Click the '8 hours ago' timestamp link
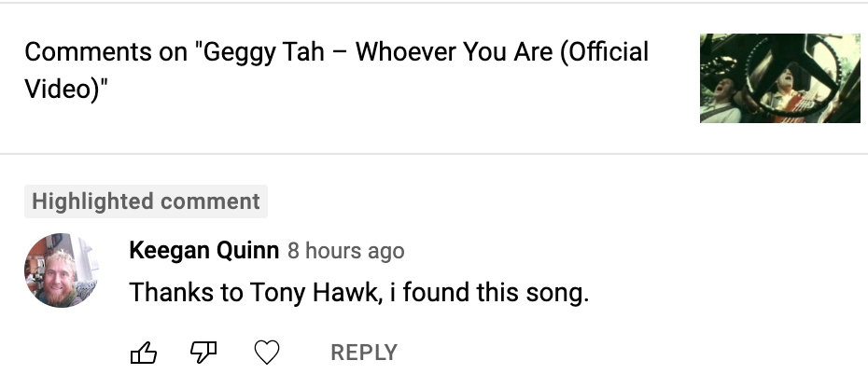The image size is (868, 388). [346, 251]
